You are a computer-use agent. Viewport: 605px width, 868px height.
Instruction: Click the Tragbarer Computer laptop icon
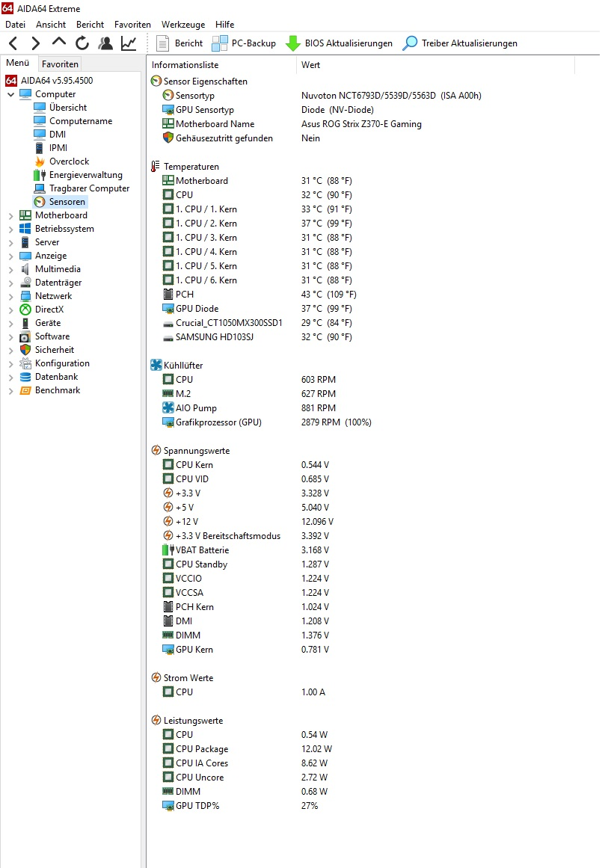pos(40,188)
